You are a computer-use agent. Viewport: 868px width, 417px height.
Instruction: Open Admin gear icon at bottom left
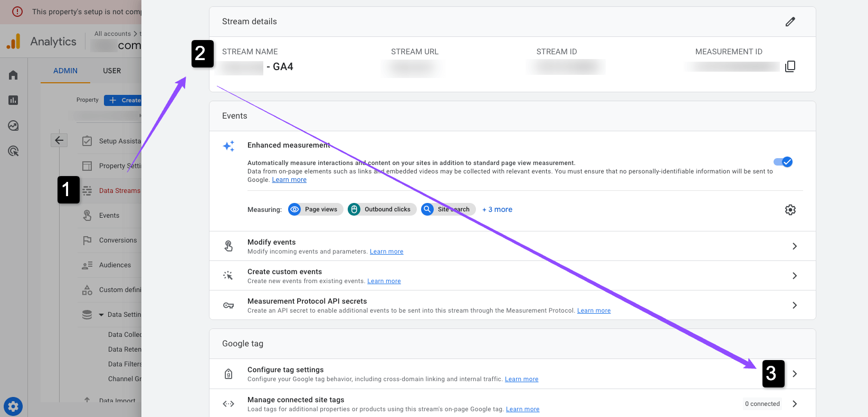tap(13, 406)
